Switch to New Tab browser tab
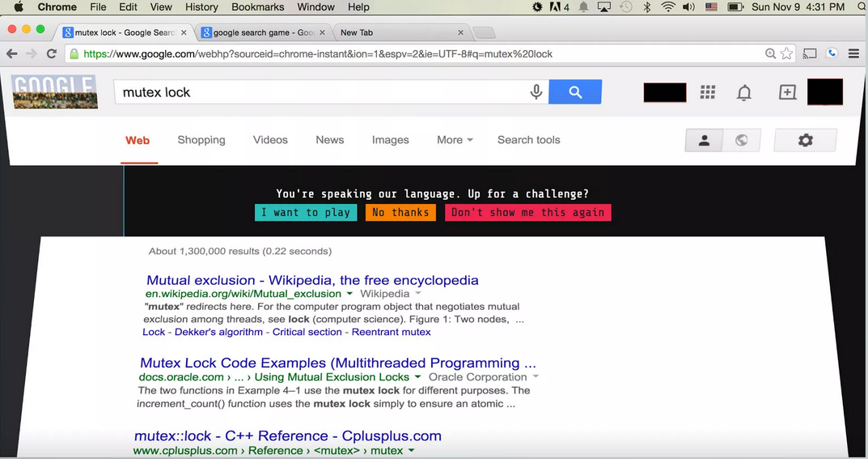This screenshot has height=459, width=868. (401, 32)
